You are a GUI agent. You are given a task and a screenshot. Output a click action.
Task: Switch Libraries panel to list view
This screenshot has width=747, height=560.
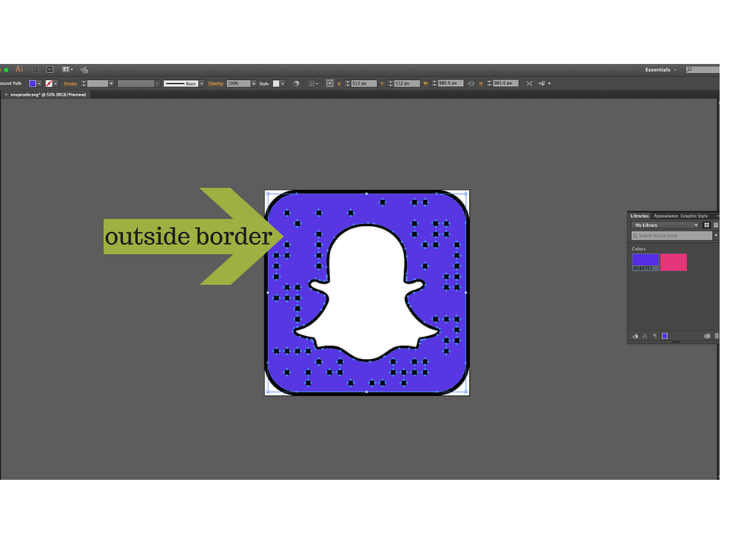tap(716, 225)
